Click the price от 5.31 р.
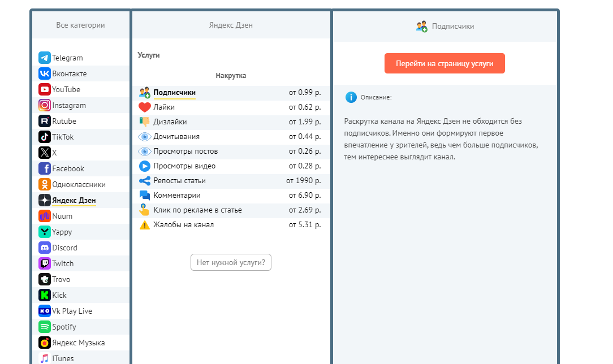This screenshot has width=613, height=364. [305, 224]
